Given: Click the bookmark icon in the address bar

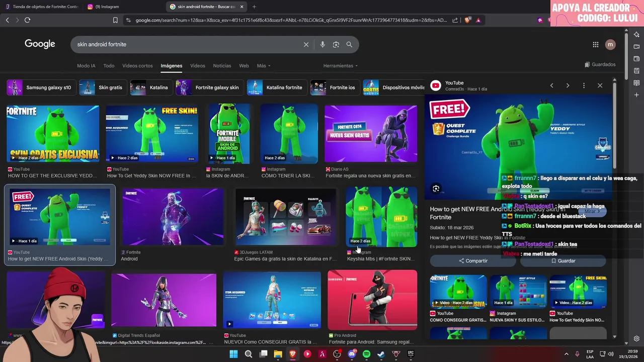Looking at the screenshot, I should coord(115,20).
